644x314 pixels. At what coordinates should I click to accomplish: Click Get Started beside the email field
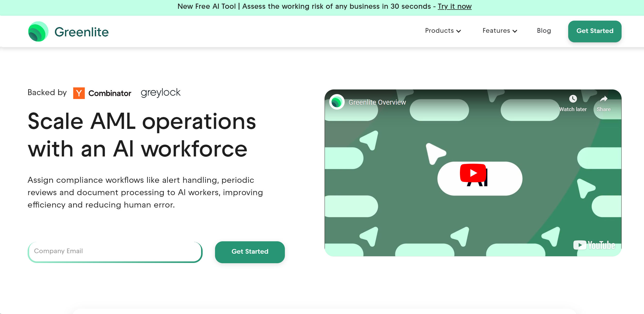pos(250,252)
